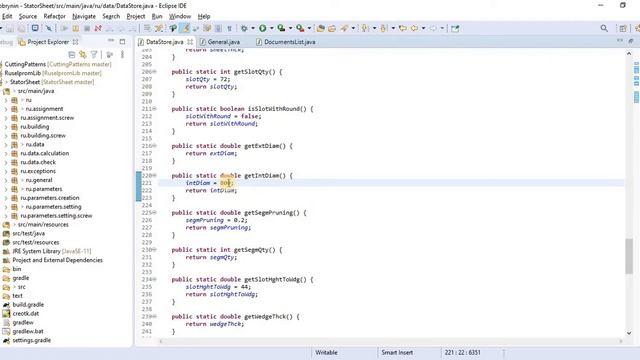
Task: Close the DataStore.java tab
Action: coord(190,42)
